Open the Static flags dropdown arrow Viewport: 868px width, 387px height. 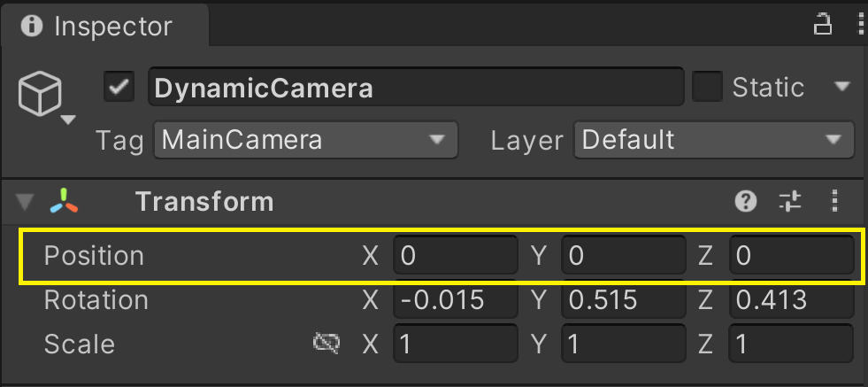[x=841, y=88]
